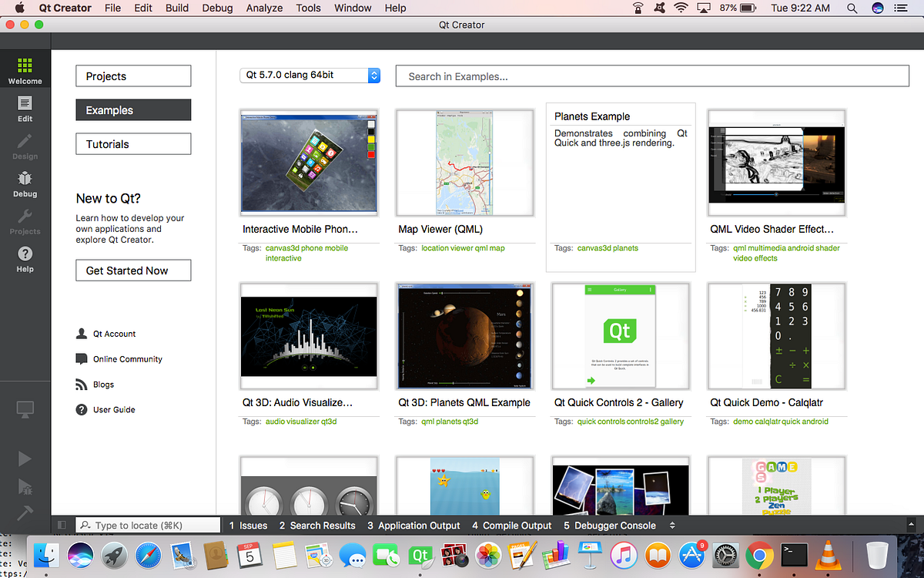Open the Qt 5.7.0 clang 64bit dropdown
924x578 pixels.
click(310, 75)
